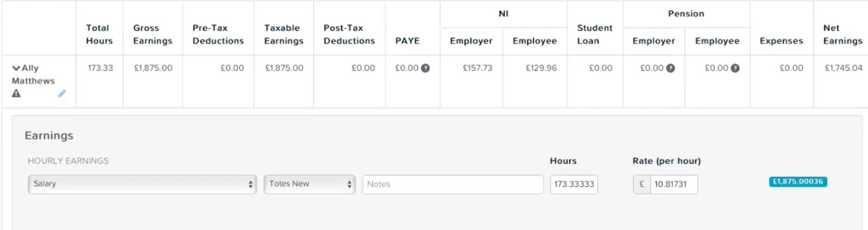
Task: Click the pencil edit icon for Ally Matthews
Action: [x=62, y=93]
